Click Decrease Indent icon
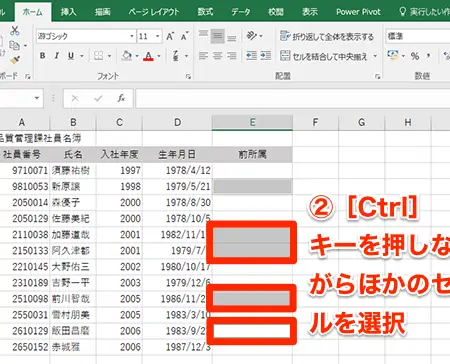Image resolution: width=450 pixels, height=364 pixels. (251, 56)
